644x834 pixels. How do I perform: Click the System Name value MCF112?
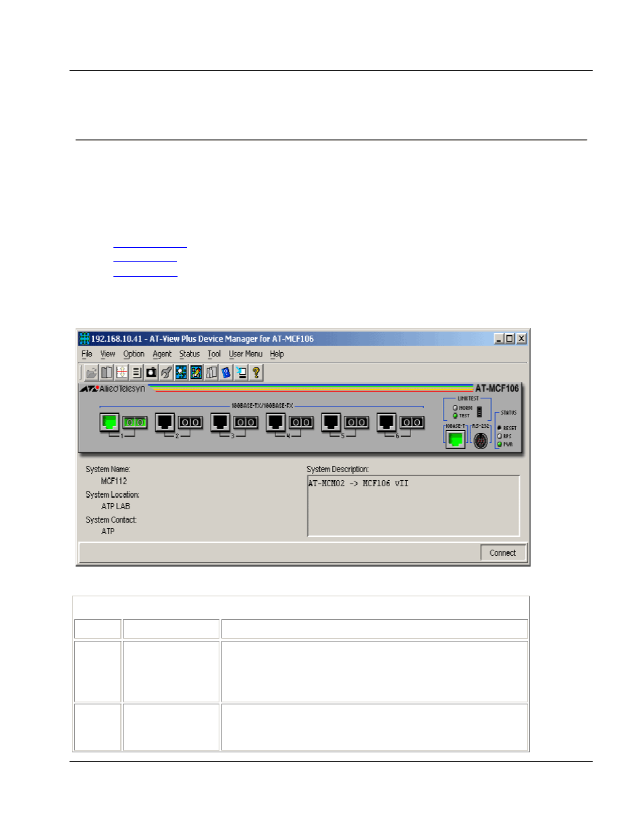[x=114, y=481]
